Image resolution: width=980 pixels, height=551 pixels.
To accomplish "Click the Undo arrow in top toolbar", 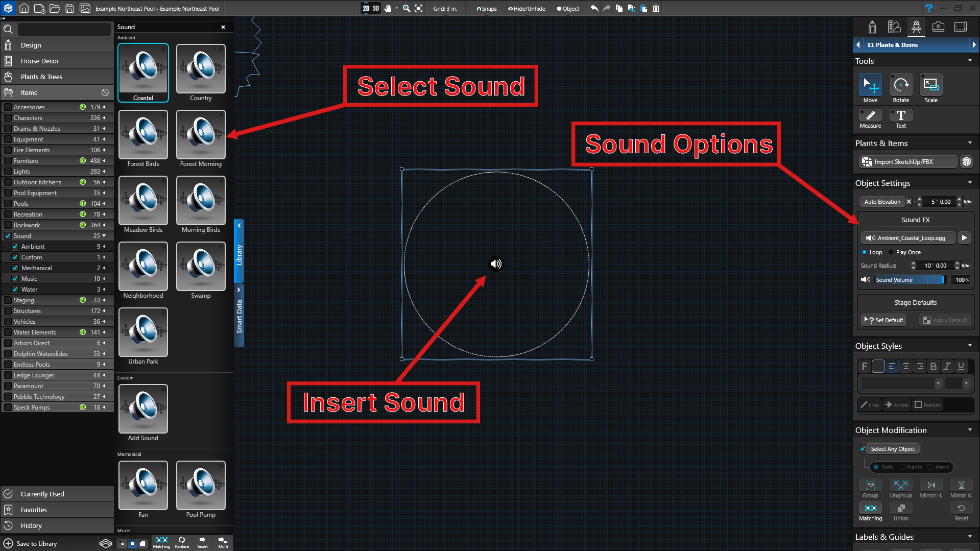I will [594, 8].
